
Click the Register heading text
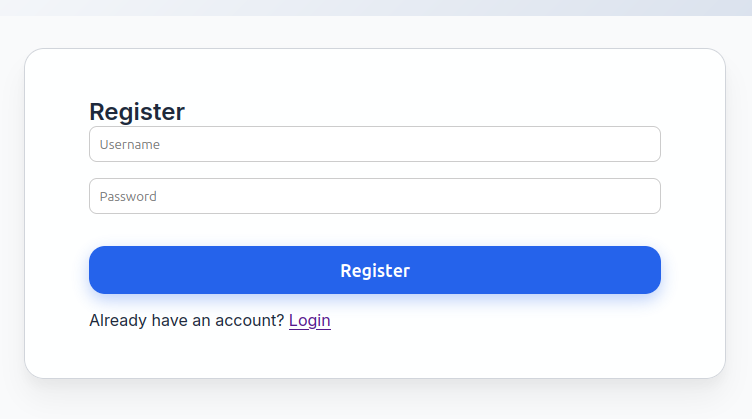click(137, 112)
